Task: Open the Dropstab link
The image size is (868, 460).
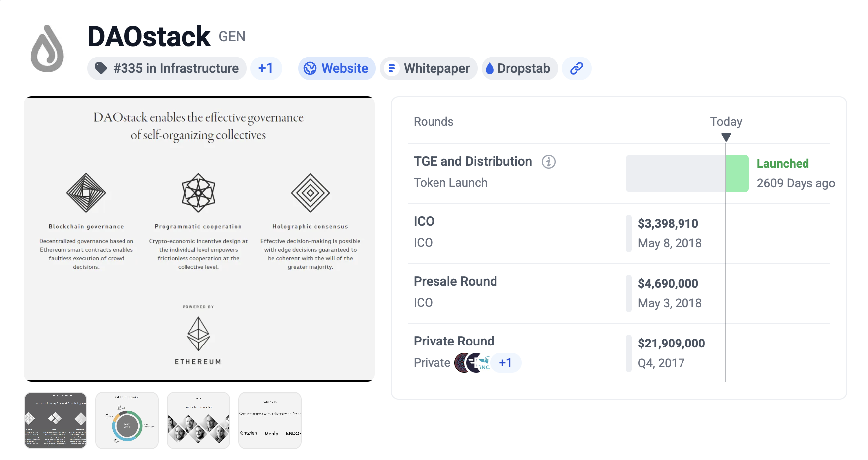Action: (519, 68)
